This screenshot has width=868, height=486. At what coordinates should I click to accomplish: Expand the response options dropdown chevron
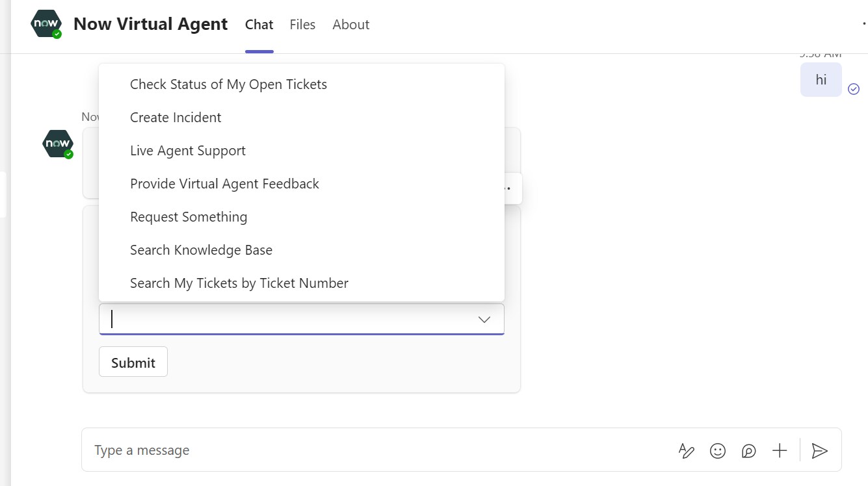coord(484,319)
